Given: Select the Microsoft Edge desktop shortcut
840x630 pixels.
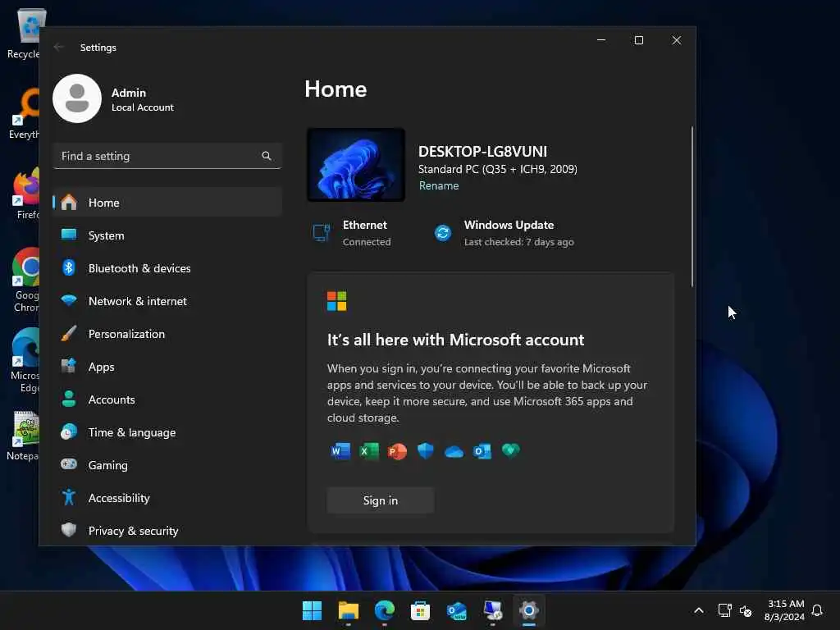Looking at the screenshot, I should [25, 360].
